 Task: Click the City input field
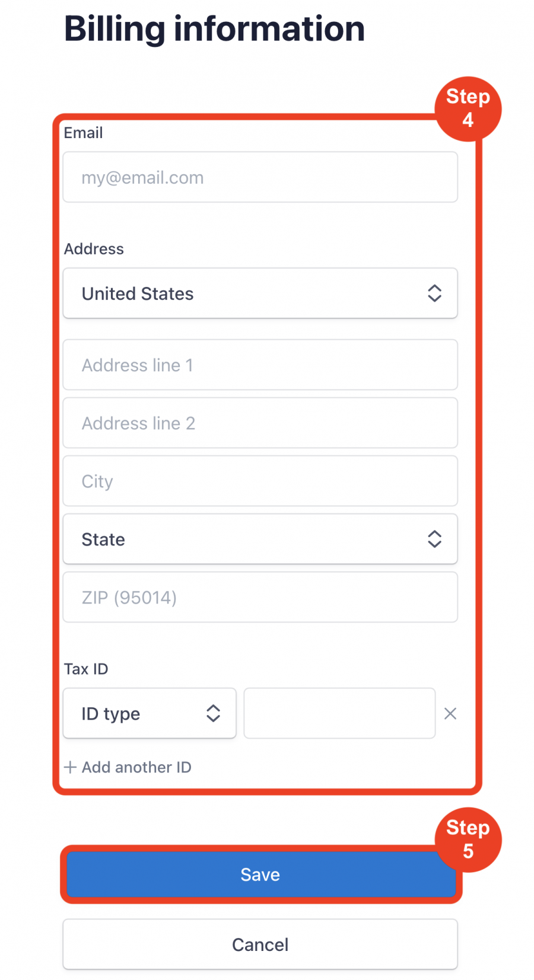point(260,481)
